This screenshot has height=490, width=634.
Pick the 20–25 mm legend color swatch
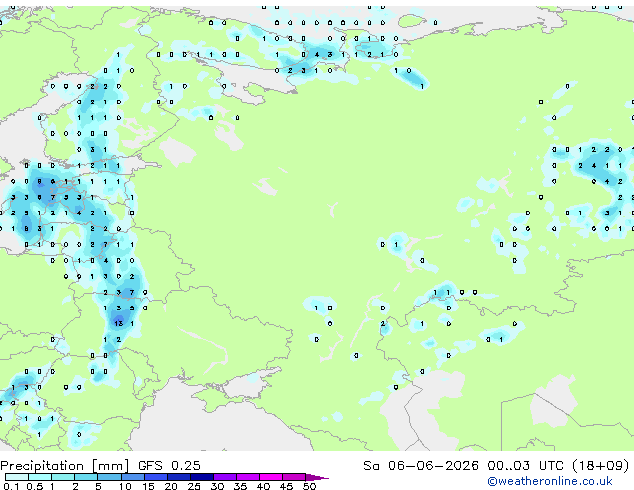178,477
